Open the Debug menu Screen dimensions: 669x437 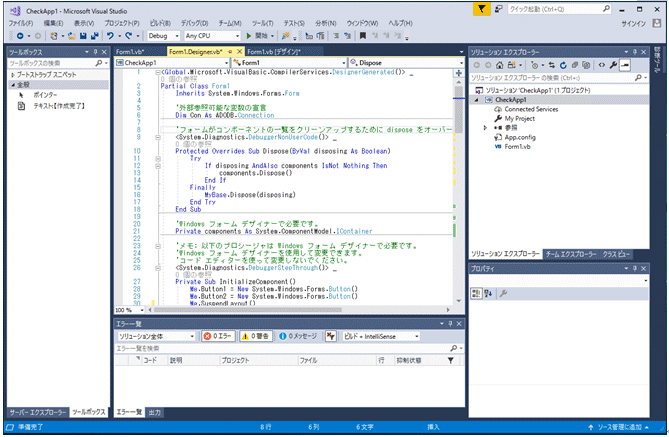[194, 23]
